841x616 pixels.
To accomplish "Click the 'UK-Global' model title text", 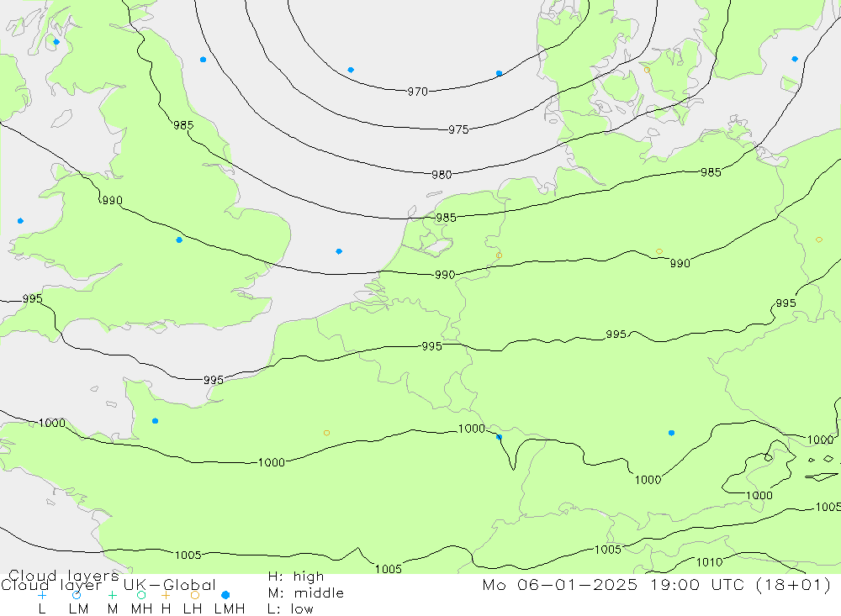I will pyautogui.click(x=170, y=584).
